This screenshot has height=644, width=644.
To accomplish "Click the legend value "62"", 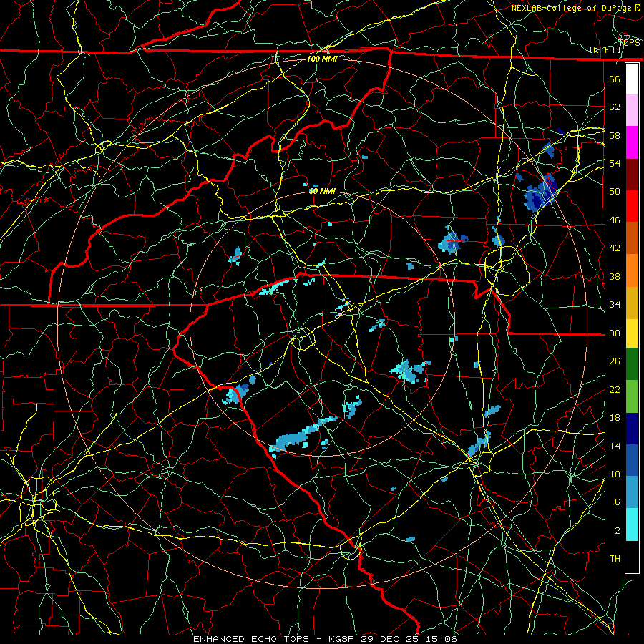I will point(615,107).
